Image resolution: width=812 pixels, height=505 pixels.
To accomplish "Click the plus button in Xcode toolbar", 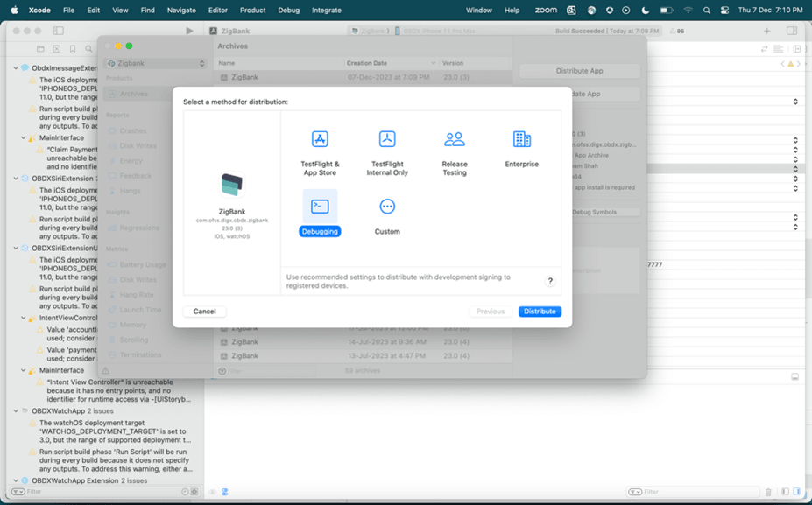I will (x=767, y=31).
